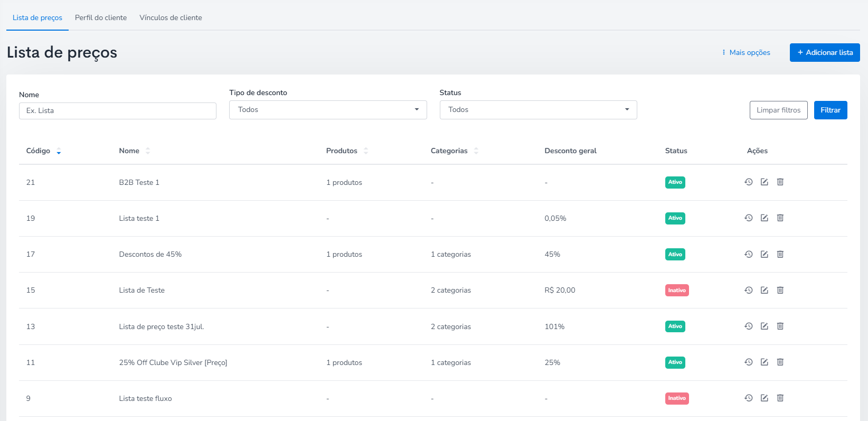Click the discount value "25%"

pyautogui.click(x=552, y=362)
